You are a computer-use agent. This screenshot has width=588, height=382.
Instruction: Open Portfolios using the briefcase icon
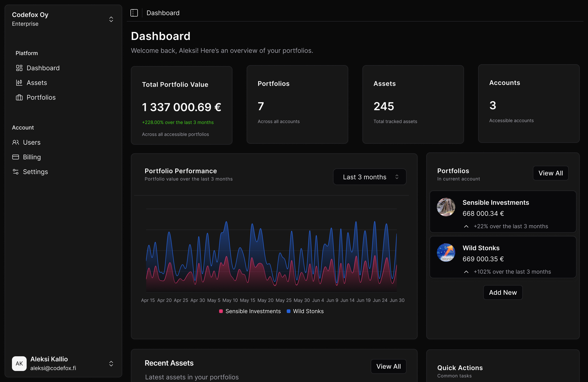pos(19,97)
